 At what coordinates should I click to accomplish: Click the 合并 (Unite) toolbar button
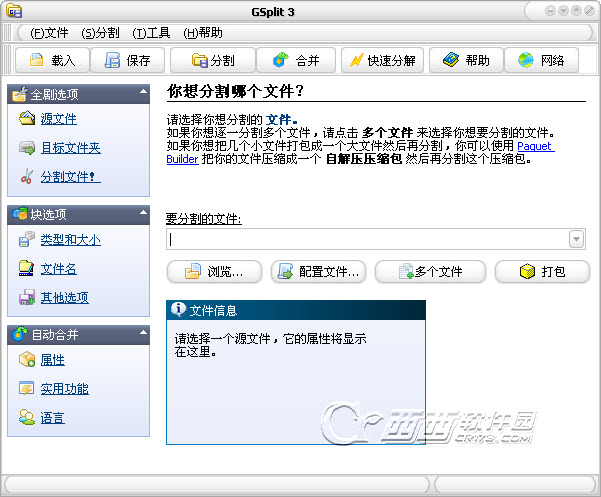296,61
